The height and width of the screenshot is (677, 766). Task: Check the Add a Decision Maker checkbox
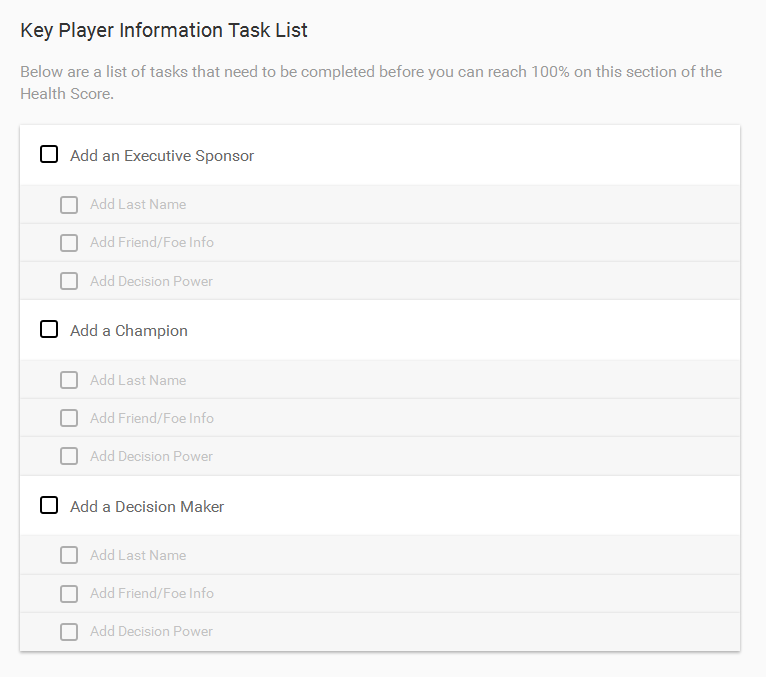(x=49, y=505)
